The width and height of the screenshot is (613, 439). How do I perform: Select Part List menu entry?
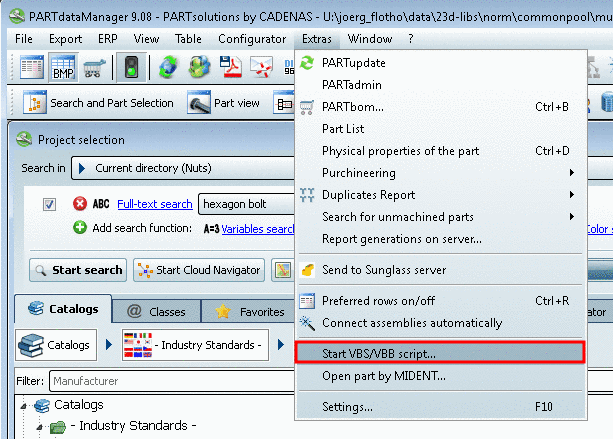(x=441, y=129)
